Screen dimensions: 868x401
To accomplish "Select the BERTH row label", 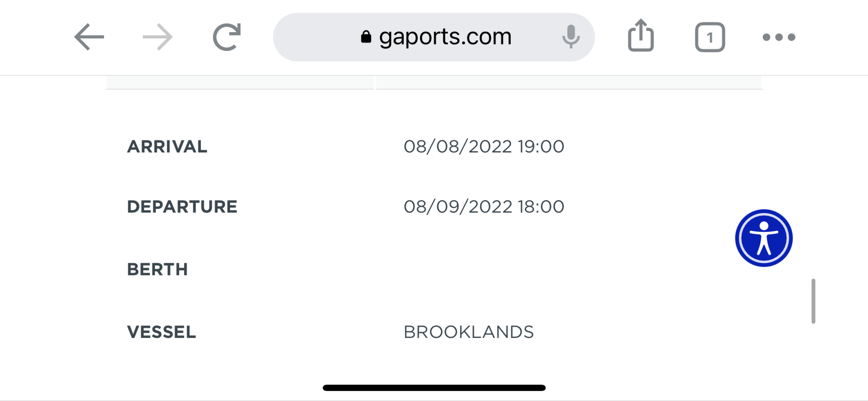I will click(157, 269).
